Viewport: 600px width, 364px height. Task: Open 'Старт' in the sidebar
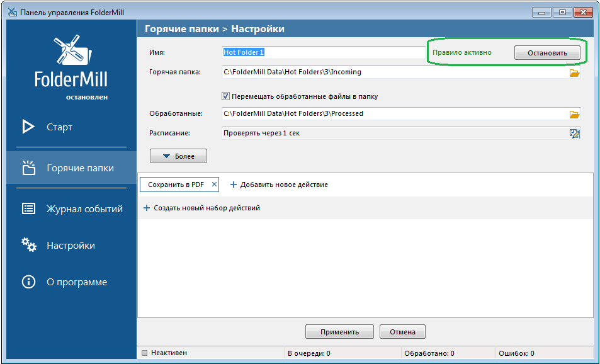[x=59, y=127]
